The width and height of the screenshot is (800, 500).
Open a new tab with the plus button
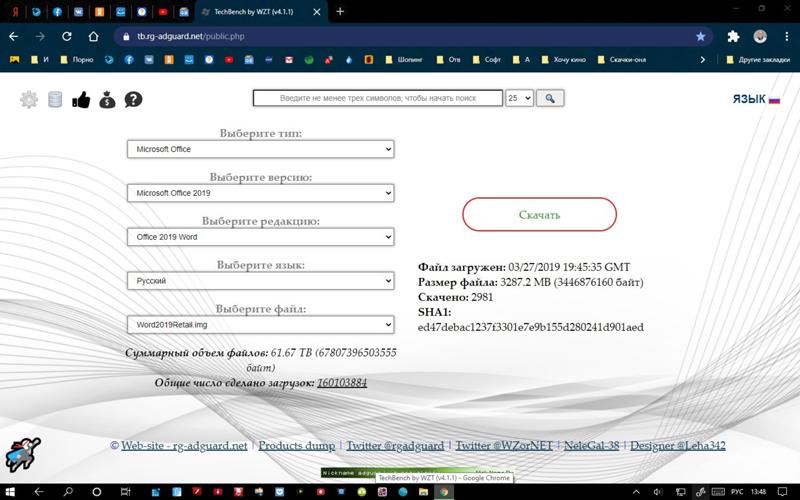[x=340, y=11]
